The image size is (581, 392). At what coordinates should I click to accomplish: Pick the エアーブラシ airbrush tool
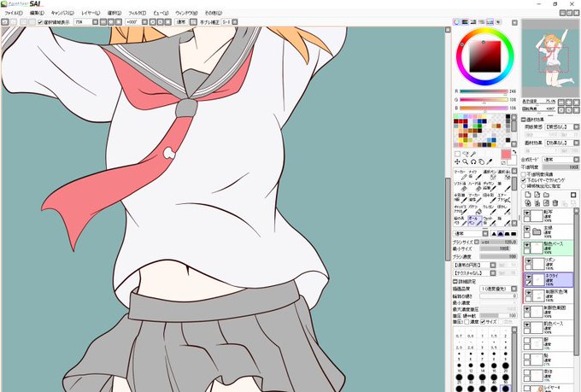point(503,197)
